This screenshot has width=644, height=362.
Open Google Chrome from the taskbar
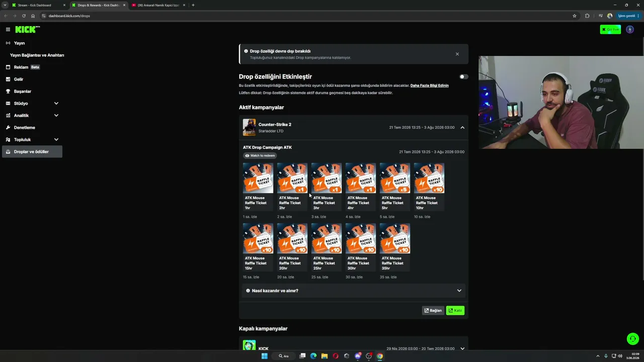click(x=380, y=356)
